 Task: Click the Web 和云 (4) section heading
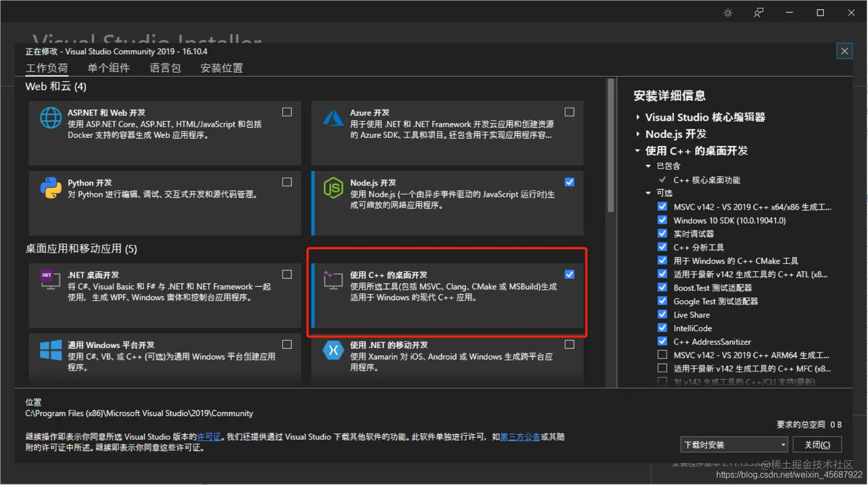pyautogui.click(x=56, y=86)
